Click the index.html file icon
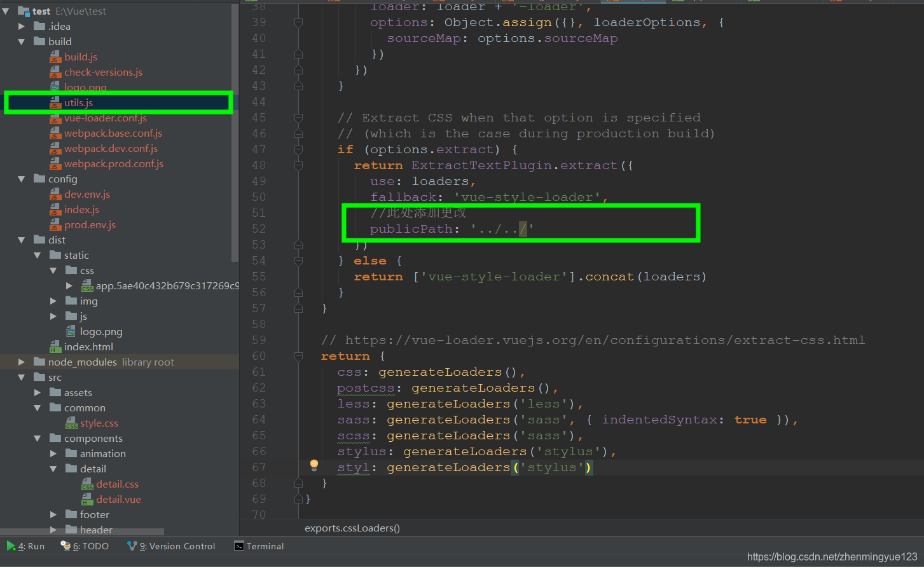Screen dimensions: 924x569 coord(55,347)
